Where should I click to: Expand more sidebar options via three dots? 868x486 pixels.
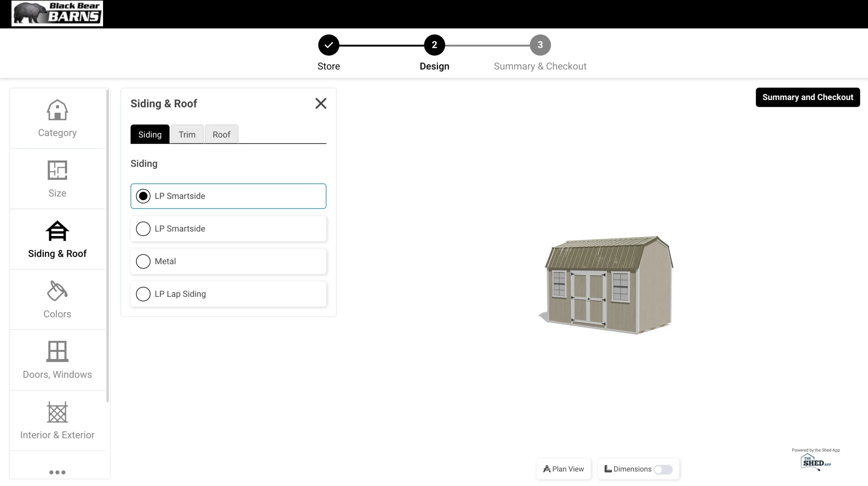tap(57, 472)
